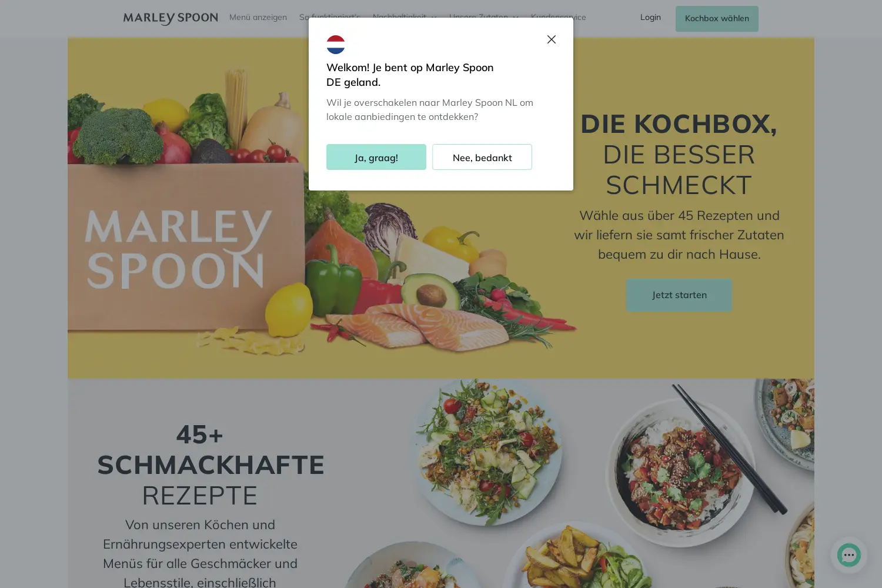Open the So funktioniert's page

(330, 17)
